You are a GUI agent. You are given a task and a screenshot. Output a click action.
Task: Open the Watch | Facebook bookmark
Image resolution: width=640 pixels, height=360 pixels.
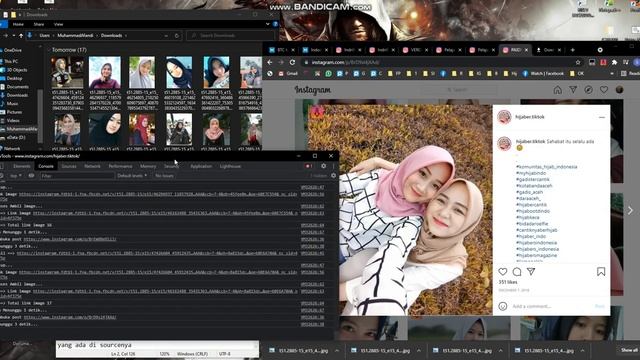(543, 74)
